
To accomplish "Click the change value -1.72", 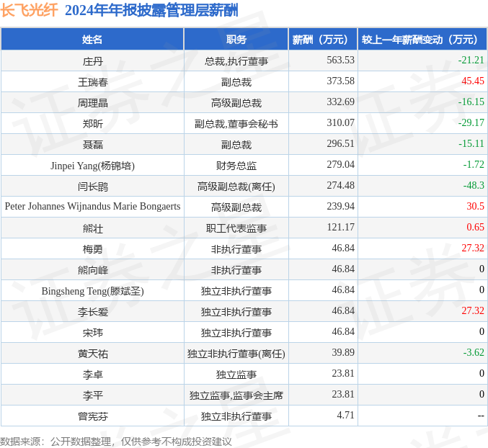I will (474, 164).
